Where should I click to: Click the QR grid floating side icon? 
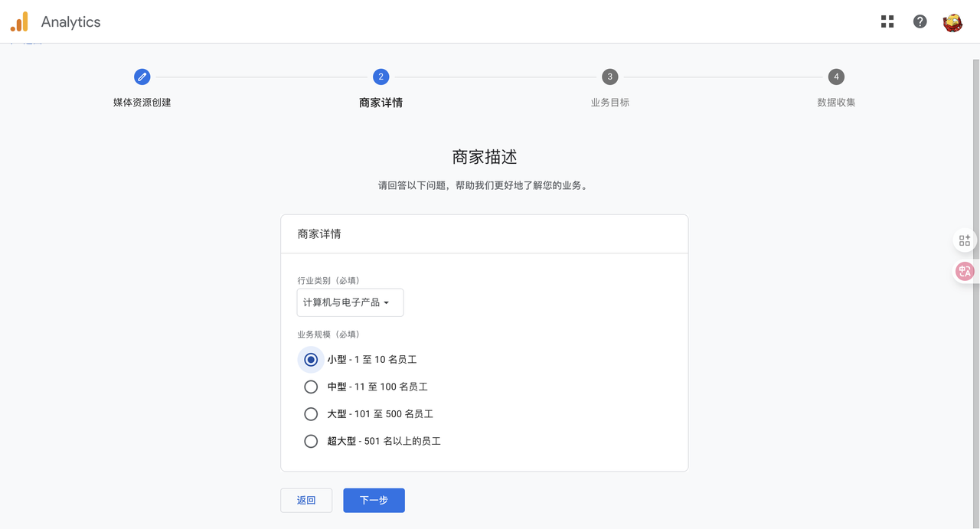(x=965, y=240)
